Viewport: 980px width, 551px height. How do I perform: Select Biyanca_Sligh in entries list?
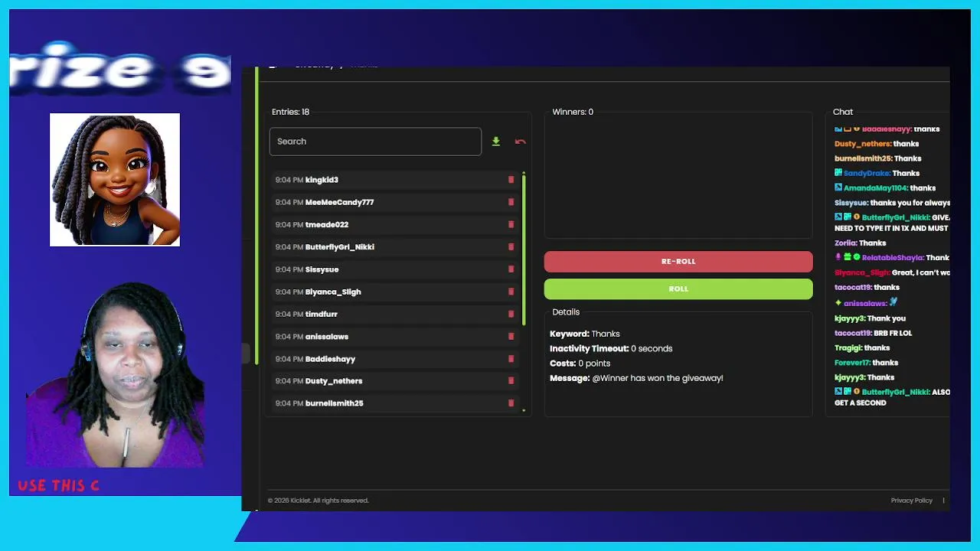[x=333, y=292]
